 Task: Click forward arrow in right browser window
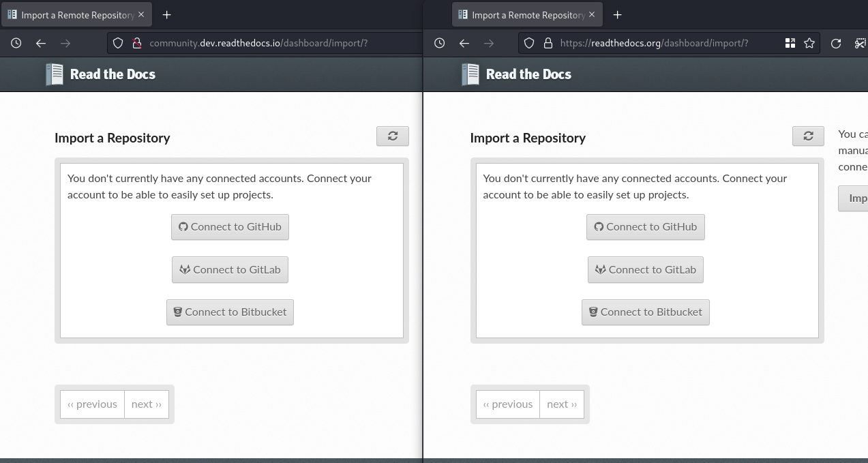pos(489,43)
